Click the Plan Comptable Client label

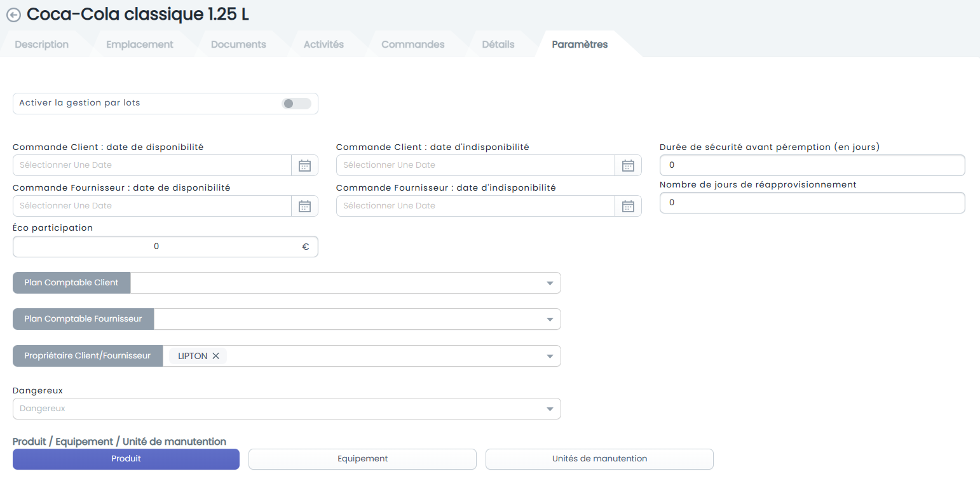pos(71,283)
